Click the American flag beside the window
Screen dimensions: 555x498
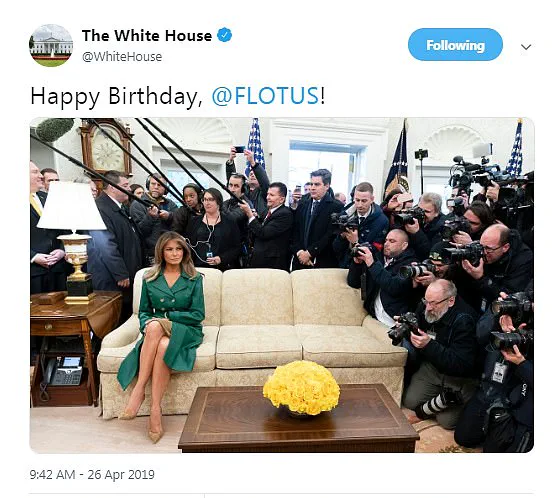click(256, 145)
